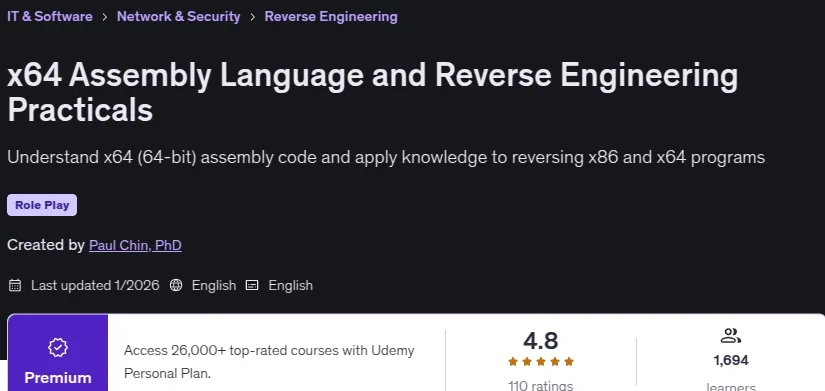Click the Premium label in purple panel

tap(58, 378)
